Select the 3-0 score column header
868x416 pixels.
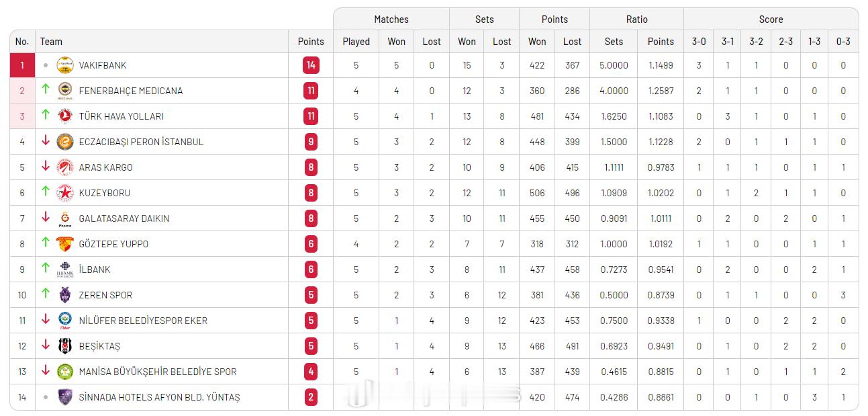pos(699,42)
